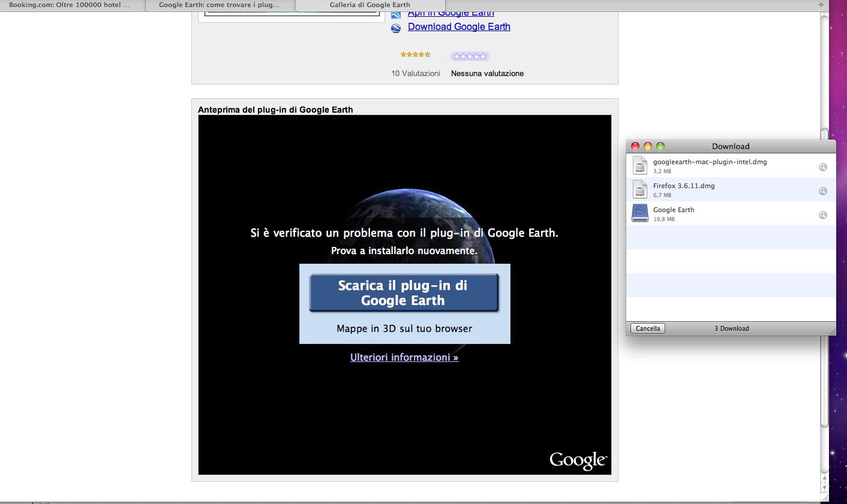Click the magnifier icon for Firefox 3.6.11.dmg

(823, 191)
